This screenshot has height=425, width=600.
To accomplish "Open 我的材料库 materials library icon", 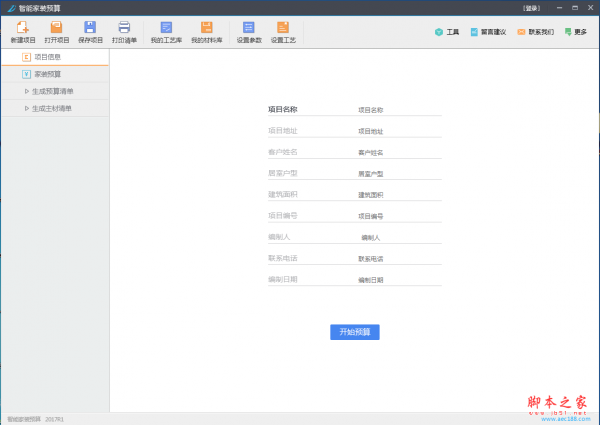I will [206, 31].
